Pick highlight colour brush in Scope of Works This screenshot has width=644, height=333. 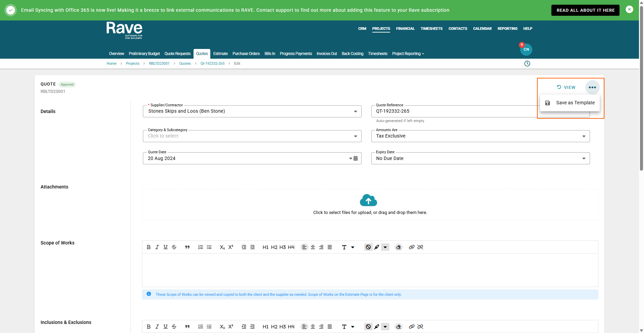(x=377, y=247)
